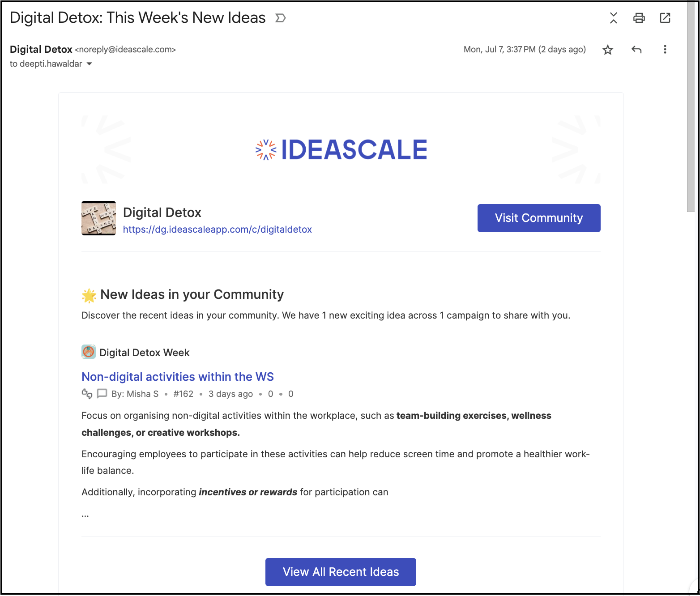Open the Non-digital activities within the WS idea
Screen dimensions: 700x596
[x=178, y=377]
